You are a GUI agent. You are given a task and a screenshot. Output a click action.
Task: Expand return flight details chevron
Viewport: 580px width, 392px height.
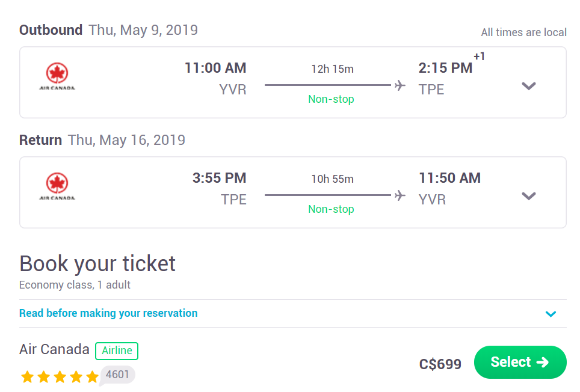point(529,196)
